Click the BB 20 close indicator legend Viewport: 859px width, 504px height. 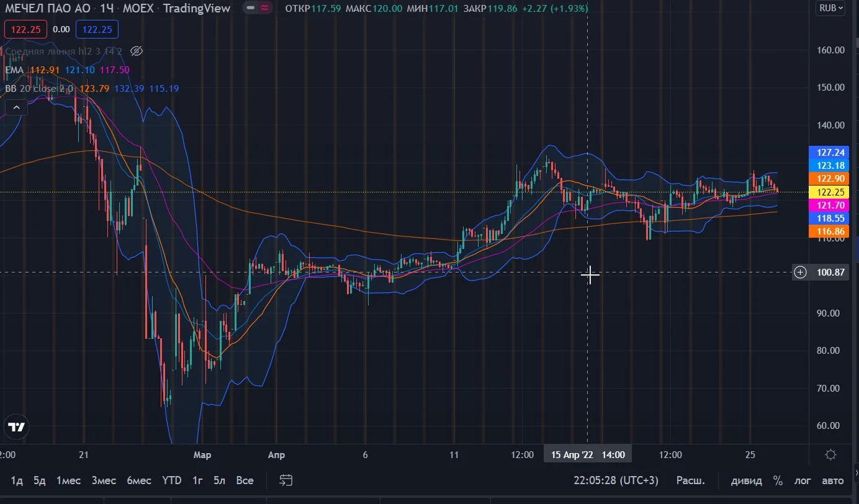(39, 89)
